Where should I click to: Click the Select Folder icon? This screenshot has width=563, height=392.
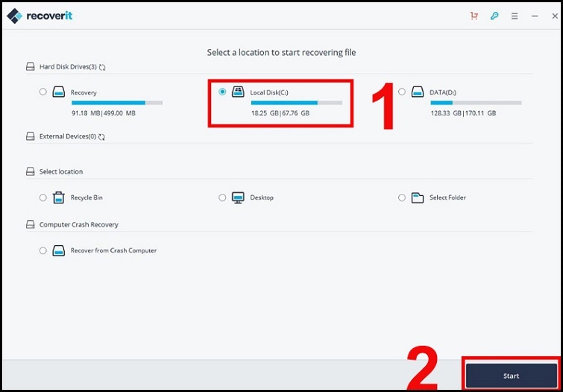[x=418, y=197]
